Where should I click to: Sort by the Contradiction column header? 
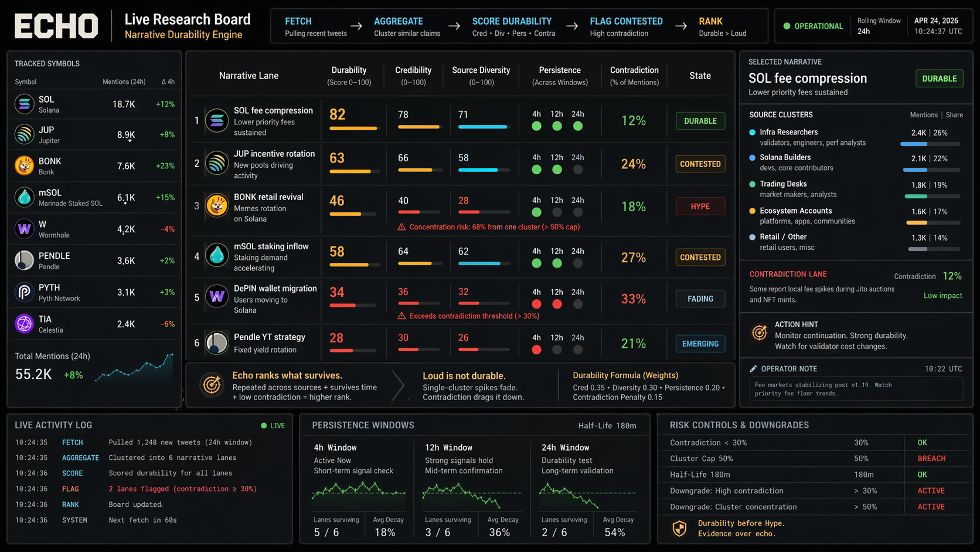point(634,76)
